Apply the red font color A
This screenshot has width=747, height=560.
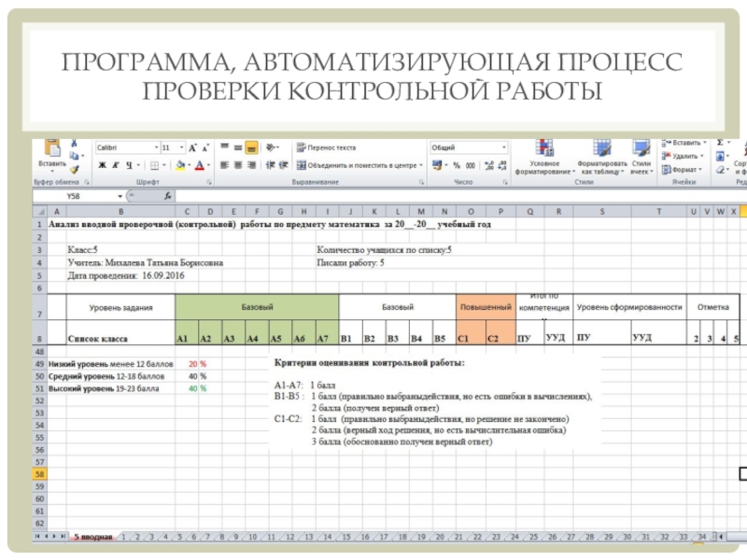(200, 166)
